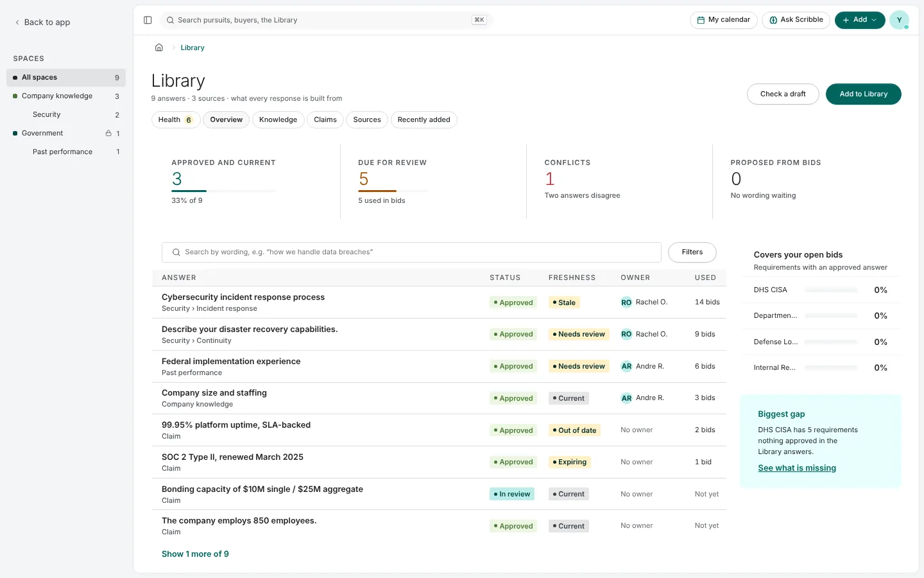Switch to the Health tab

[176, 119]
